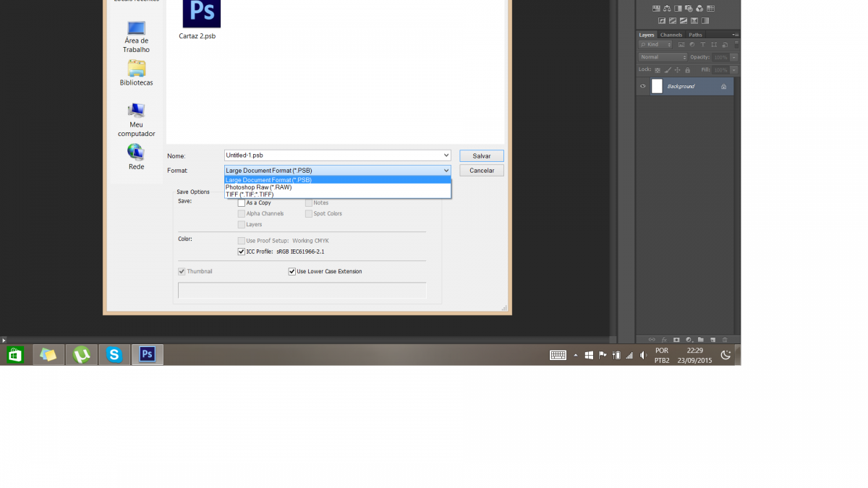
Task: Click the Notes checkbox
Action: click(309, 203)
